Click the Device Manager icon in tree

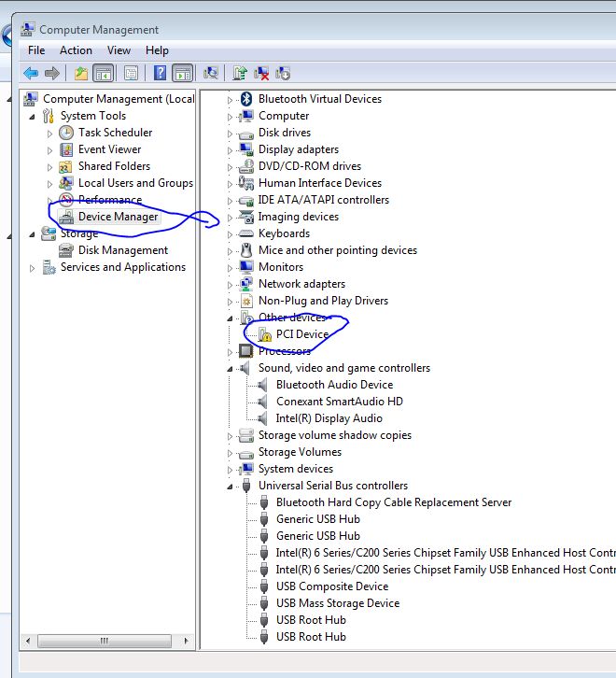click(66, 217)
